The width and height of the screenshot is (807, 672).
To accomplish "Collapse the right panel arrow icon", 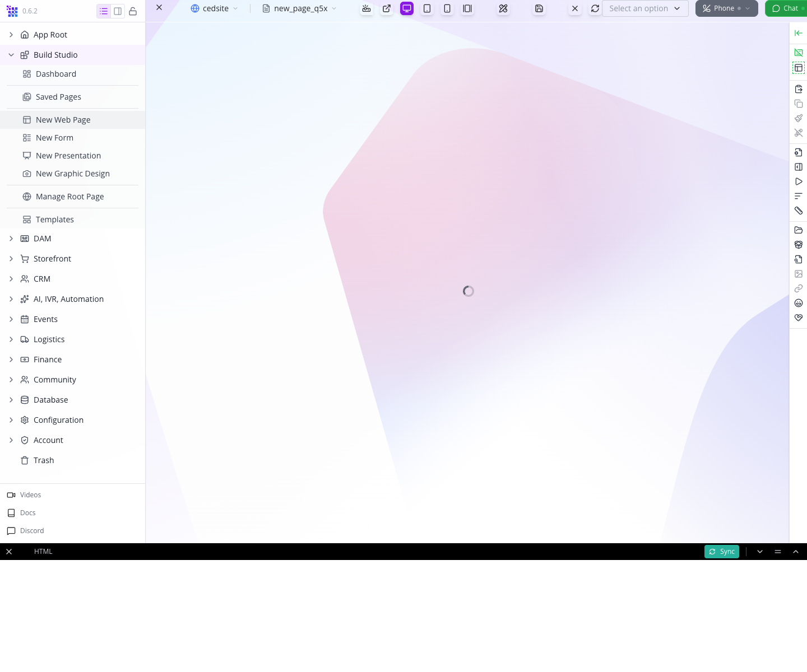I will click(x=799, y=33).
